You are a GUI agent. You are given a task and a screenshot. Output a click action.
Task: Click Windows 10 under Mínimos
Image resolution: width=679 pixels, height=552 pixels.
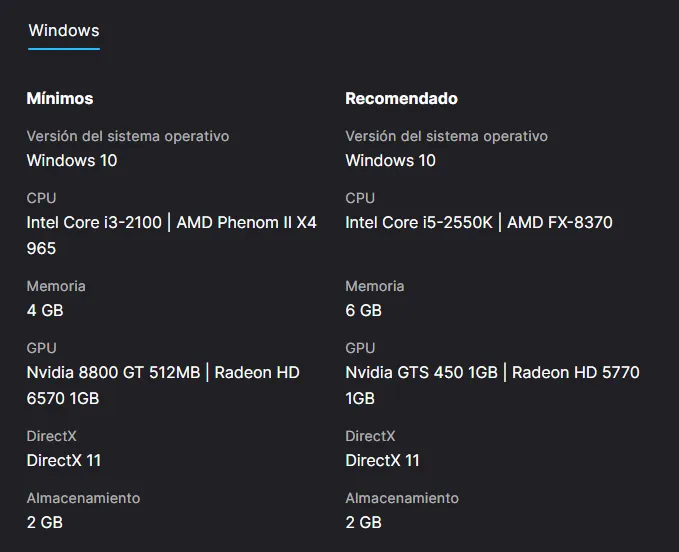pos(72,160)
